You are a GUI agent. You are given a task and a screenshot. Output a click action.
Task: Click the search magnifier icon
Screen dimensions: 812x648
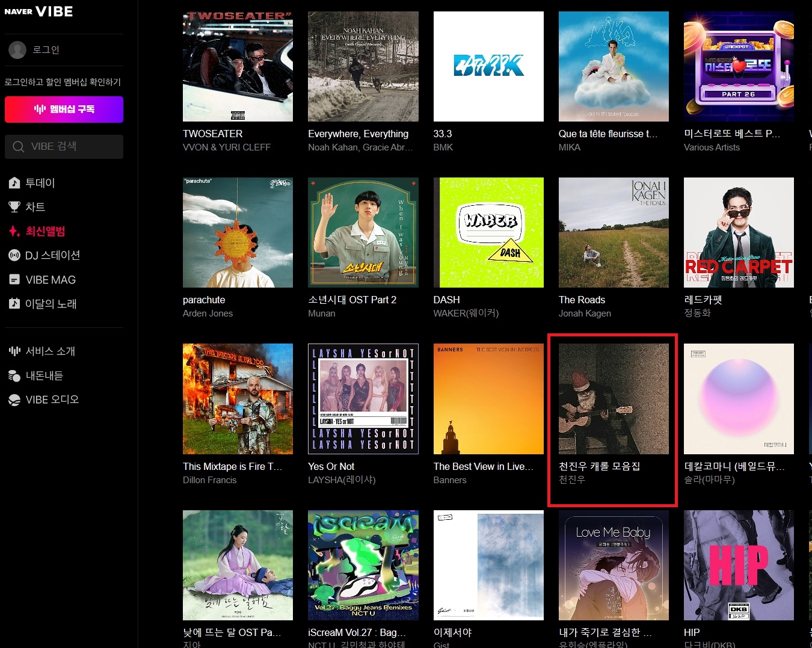pyautogui.click(x=19, y=147)
